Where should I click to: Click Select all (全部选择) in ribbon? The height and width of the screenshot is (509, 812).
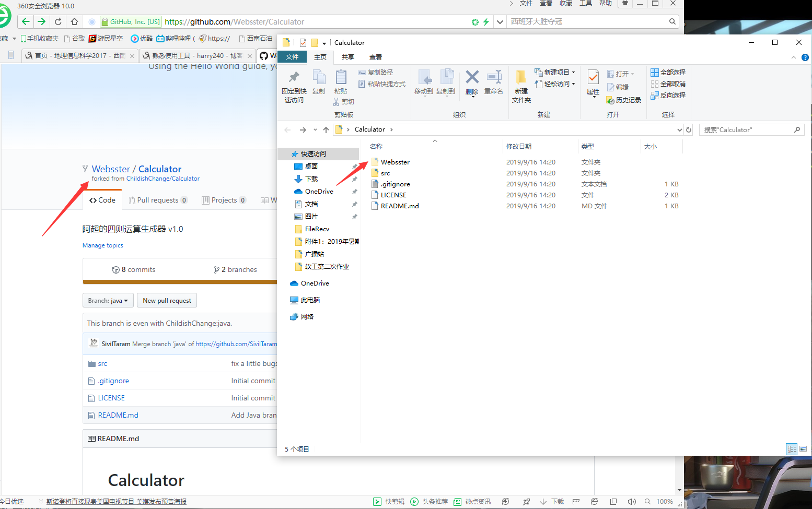point(668,73)
